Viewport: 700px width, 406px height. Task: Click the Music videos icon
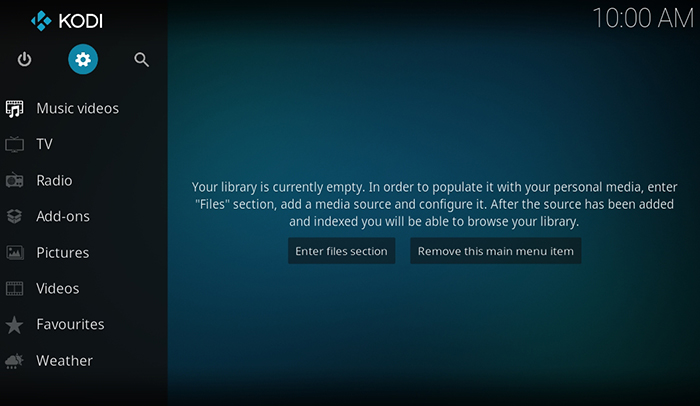pyautogui.click(x=14, y=109)
